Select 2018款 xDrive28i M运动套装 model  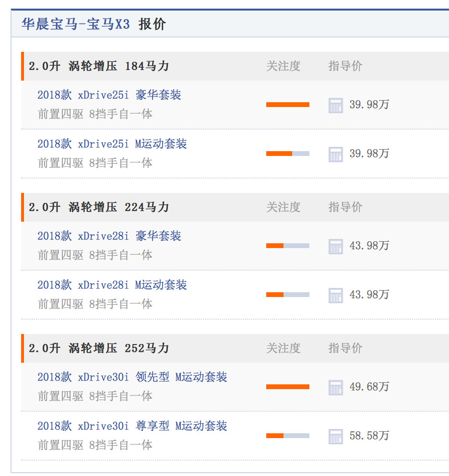[x=112, y=285]
